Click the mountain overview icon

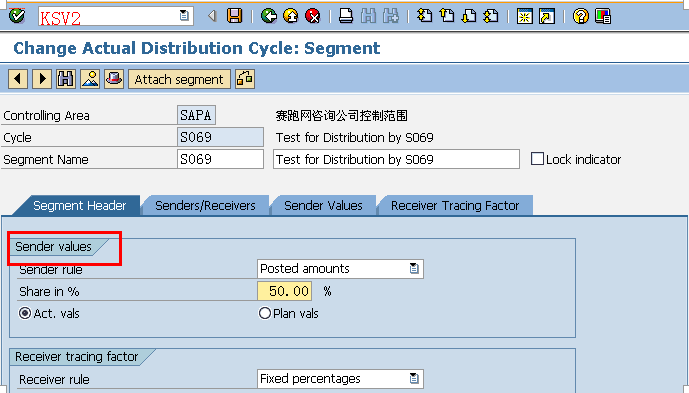[x=90, y=79]
